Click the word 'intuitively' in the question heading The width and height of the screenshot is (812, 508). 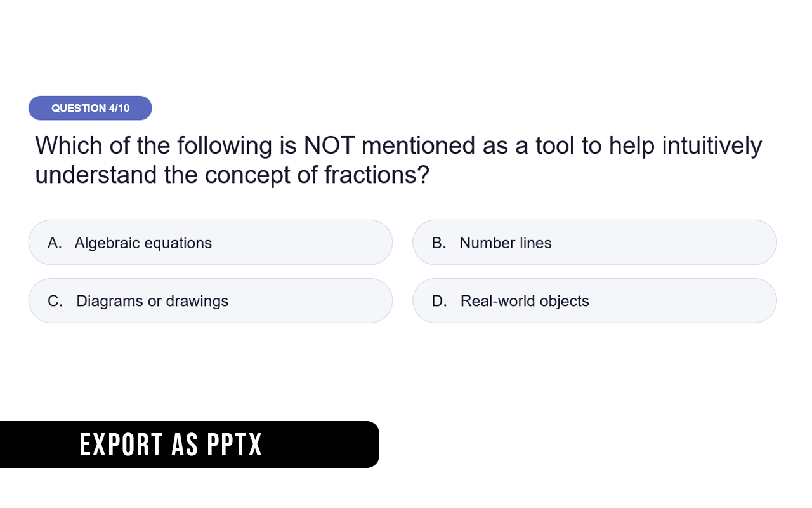coord(712,145)
